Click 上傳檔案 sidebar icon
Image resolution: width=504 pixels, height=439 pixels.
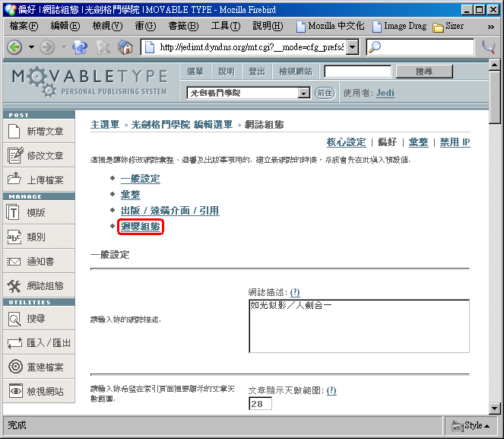pos(14,179)
